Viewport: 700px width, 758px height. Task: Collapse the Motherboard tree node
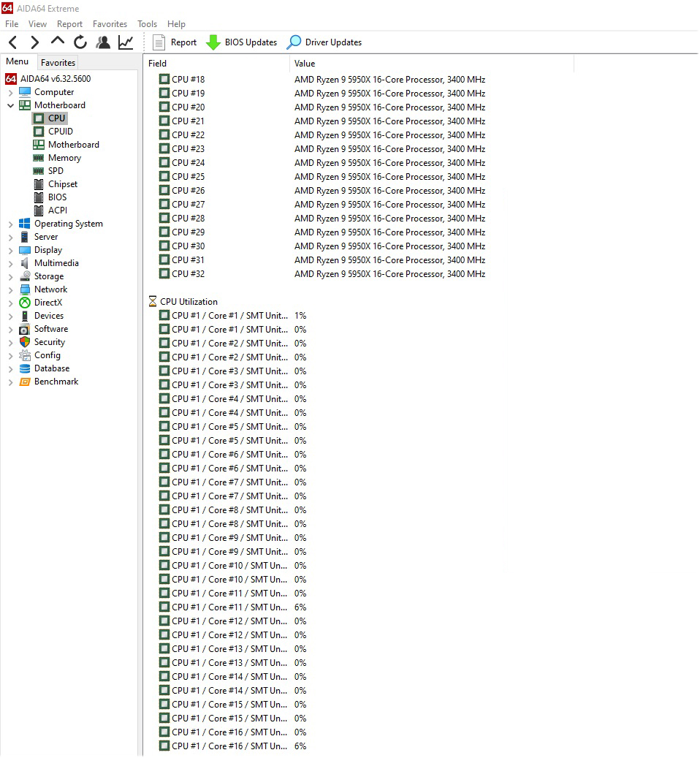(11, 105)
